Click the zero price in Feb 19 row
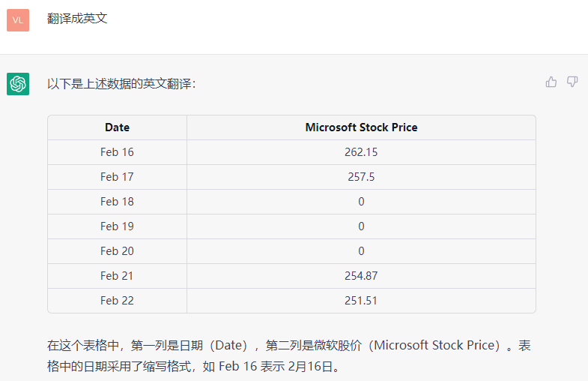This screenshot has width=588, height=381. [x=361, y=226]
